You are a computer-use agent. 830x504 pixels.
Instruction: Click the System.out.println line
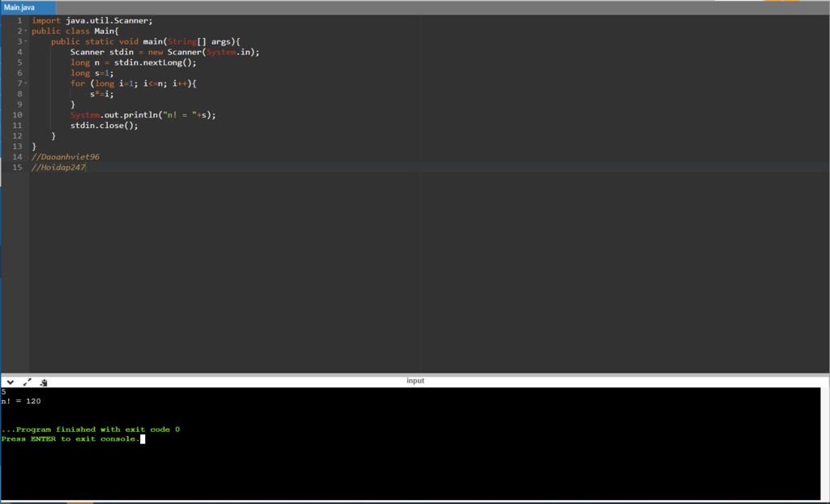pyautogui.click(x=143, y=115)
